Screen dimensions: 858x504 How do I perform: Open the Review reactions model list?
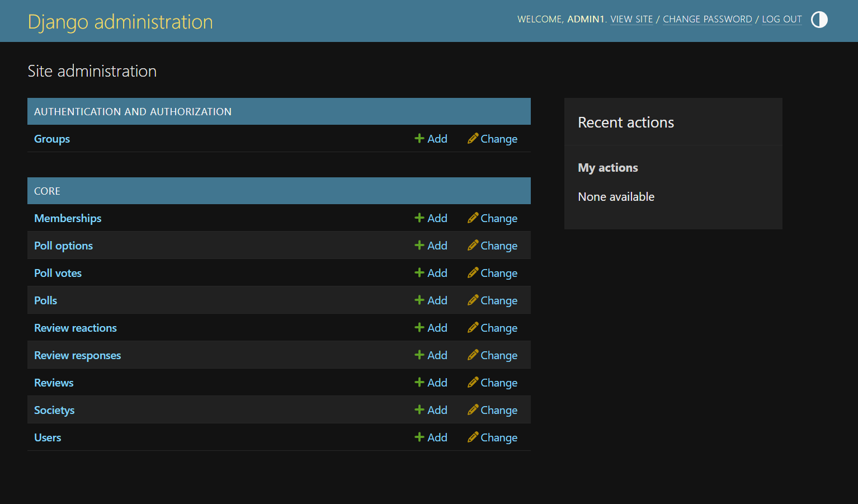[76, 328]
